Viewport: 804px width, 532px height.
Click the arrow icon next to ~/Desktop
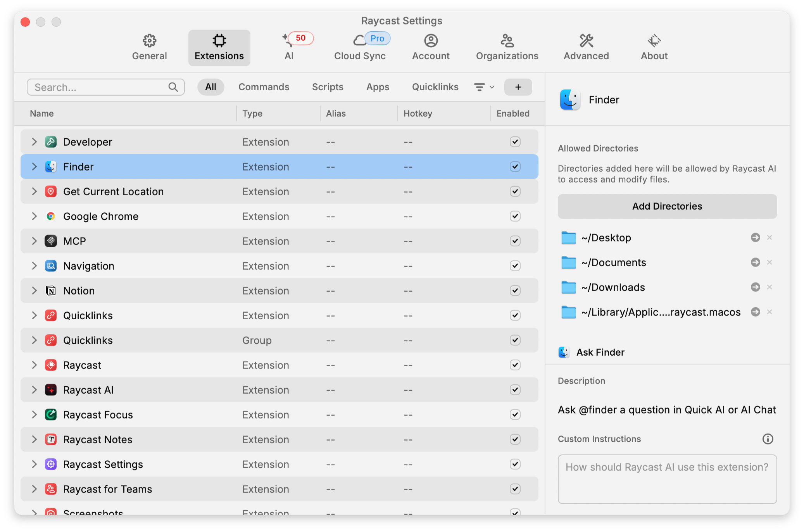[755, 238]
